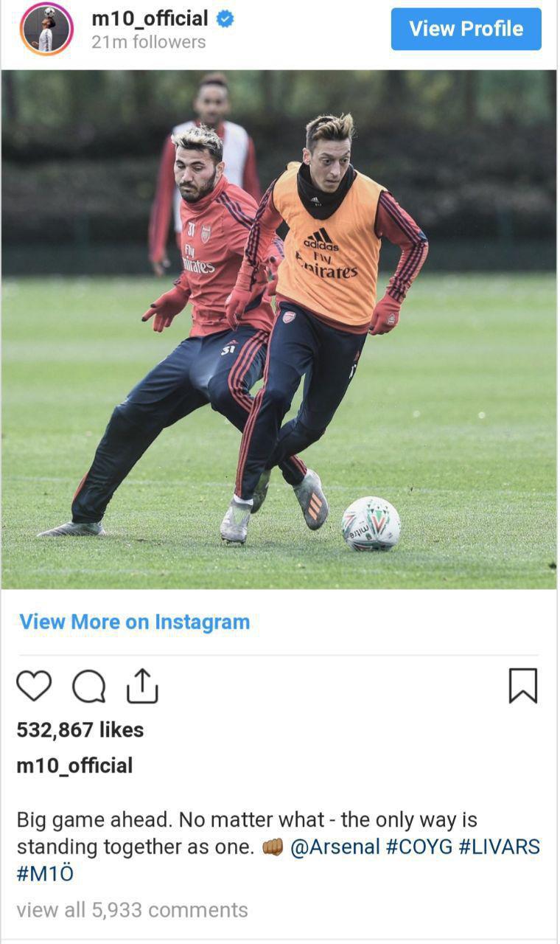The image size is (560, 944).
Task: Click the fist emoji in caption
Action: pos(273,847)
